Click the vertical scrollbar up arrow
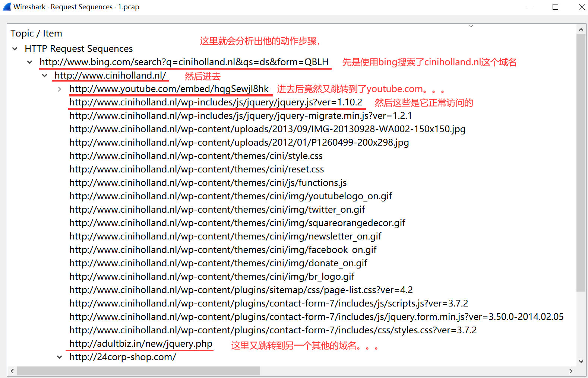The image size is (588, 378). (581, 29)
